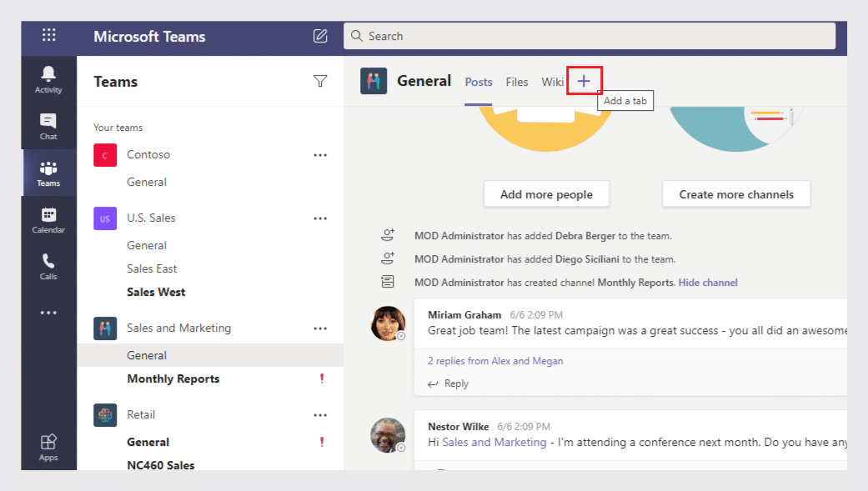Click Create more channels button
Image resolution: width=868 pixels, height=491 pixels.
[736, 194]
